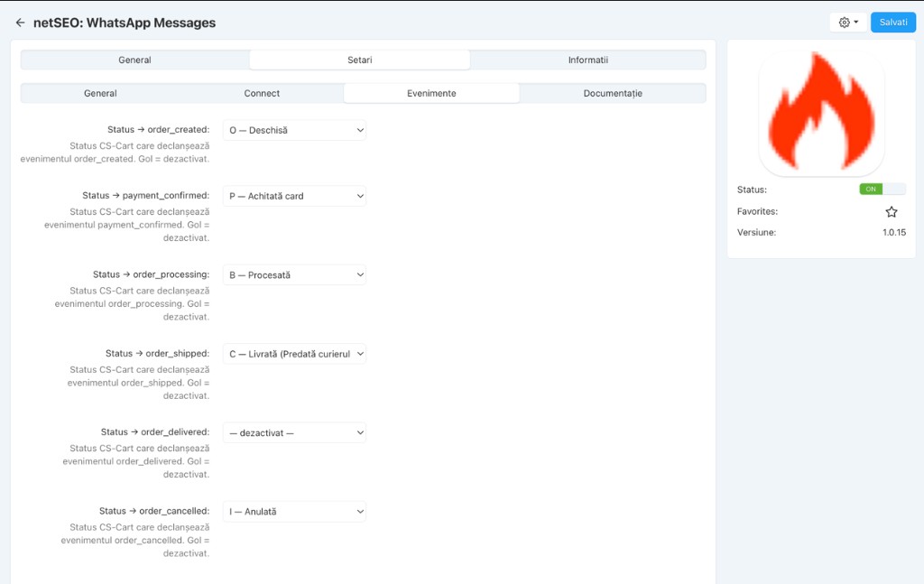Viewport: 924px width, 584px height.
Task: Open the order_shipped status dropdown
Action: [294, 354]
